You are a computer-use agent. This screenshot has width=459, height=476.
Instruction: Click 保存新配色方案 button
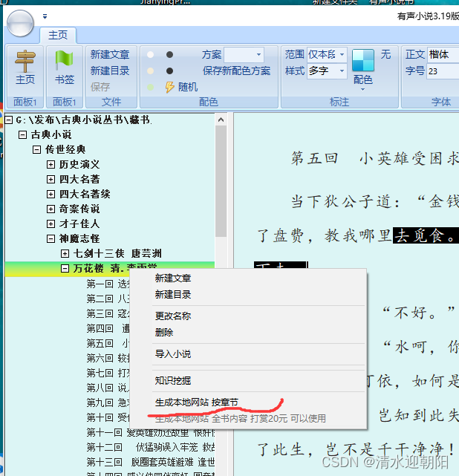tap(236, 71)
